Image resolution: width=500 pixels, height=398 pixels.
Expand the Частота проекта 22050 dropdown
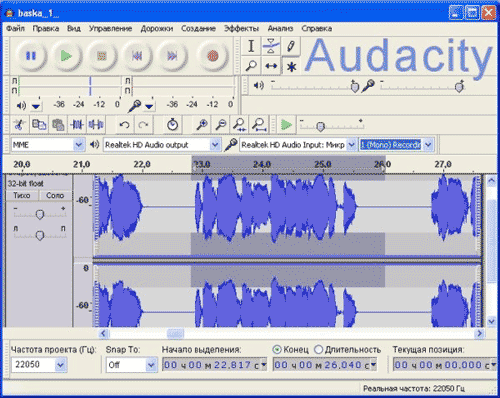[x=60, y=365]
